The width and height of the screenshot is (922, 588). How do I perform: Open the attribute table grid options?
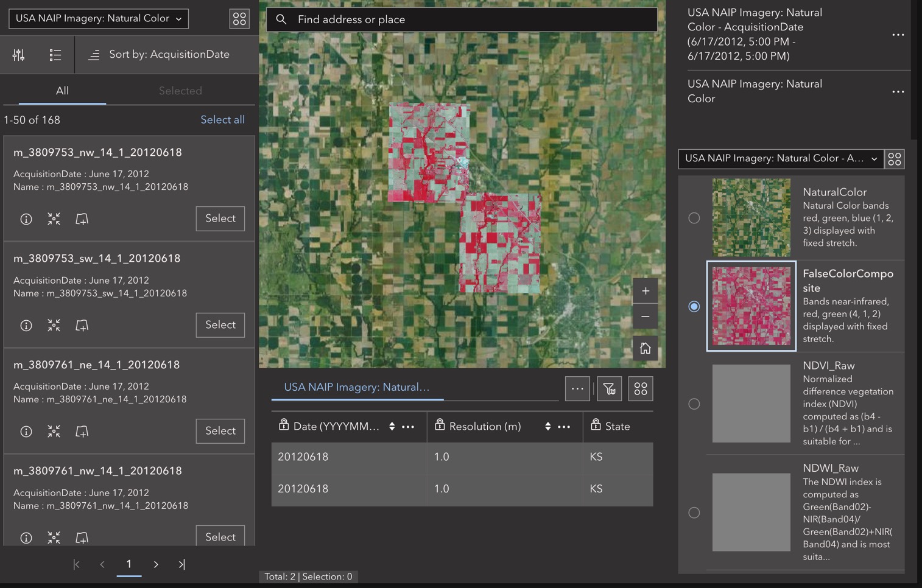click(641, 388)
